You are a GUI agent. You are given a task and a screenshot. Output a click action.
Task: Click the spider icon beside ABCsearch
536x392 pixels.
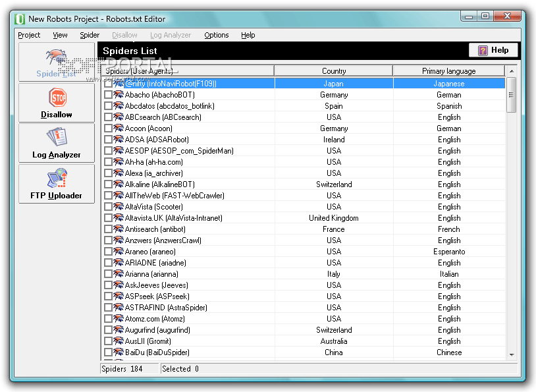pos(119,117)
